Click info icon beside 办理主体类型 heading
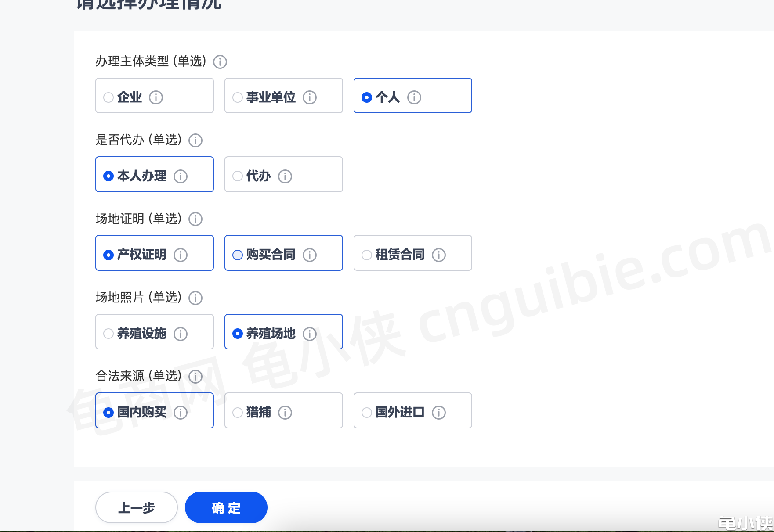The height and width of the screenshot is (532, 774). coord(220,62)
